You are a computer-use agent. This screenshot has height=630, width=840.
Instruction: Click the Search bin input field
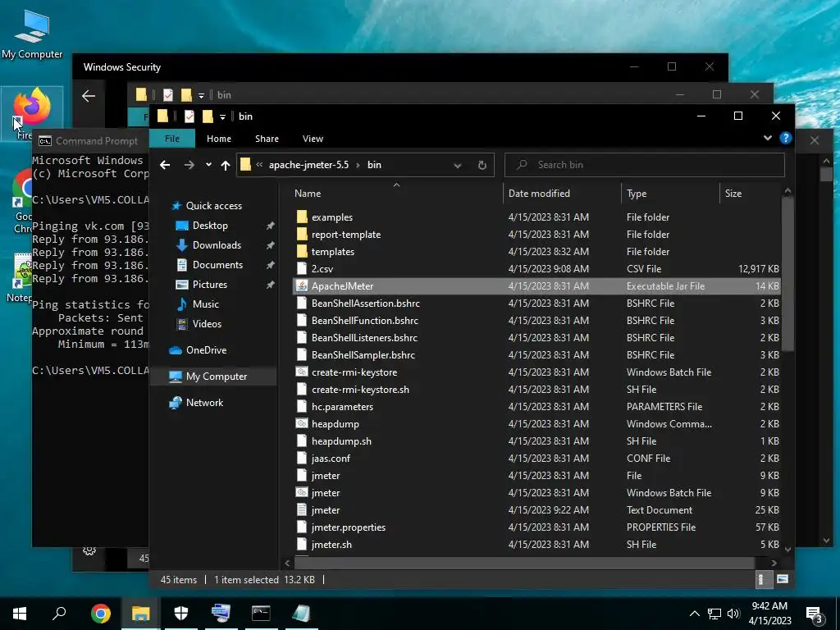[645, 165]
